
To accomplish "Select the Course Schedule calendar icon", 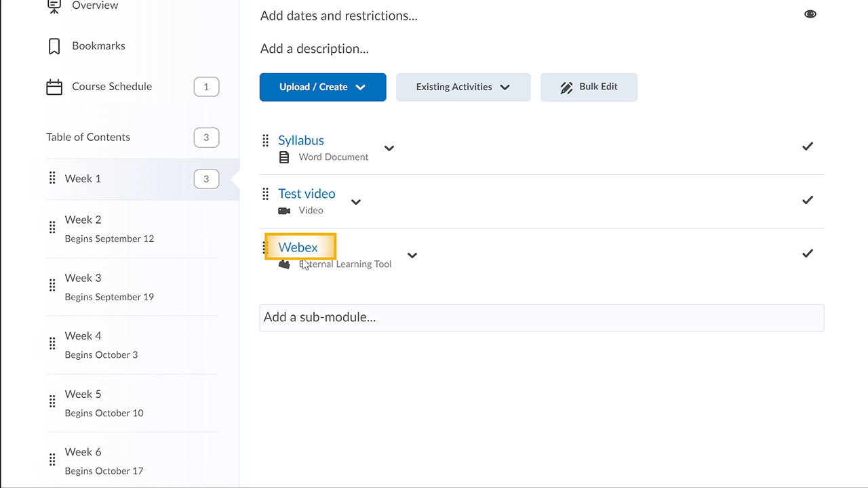I will tap(54, 86).
